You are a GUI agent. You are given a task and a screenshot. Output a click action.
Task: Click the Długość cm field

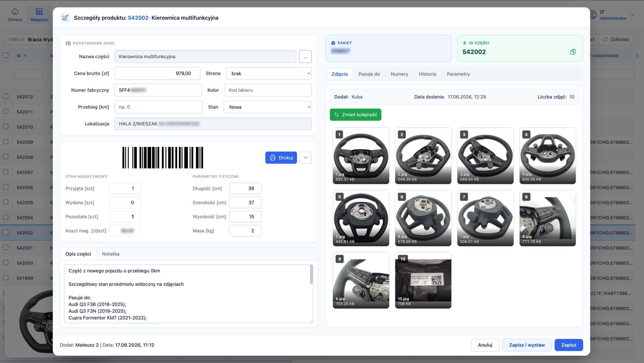click(x=245, y=188)
